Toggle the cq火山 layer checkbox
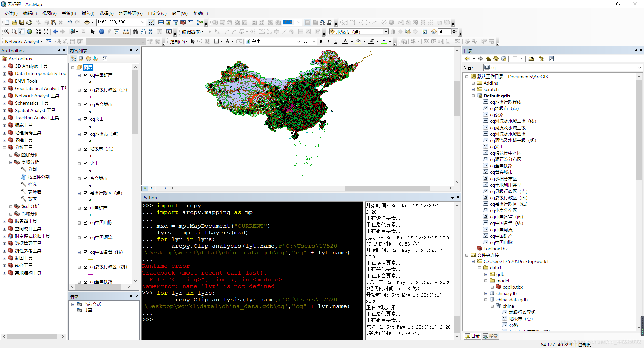 pos(86,119)
